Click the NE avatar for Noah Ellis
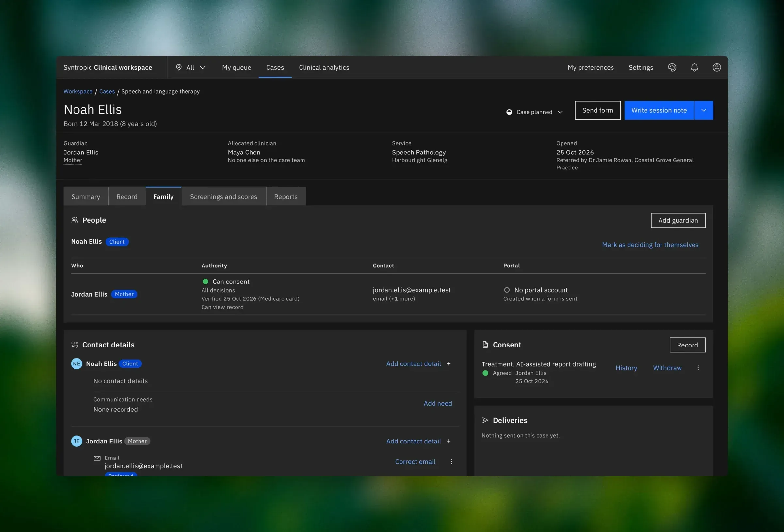This screenshot has height=532, width=784. [x=76, y=364]
